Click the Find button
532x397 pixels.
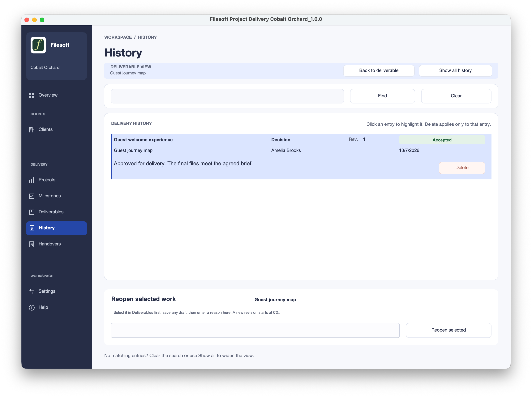[382, 96]
